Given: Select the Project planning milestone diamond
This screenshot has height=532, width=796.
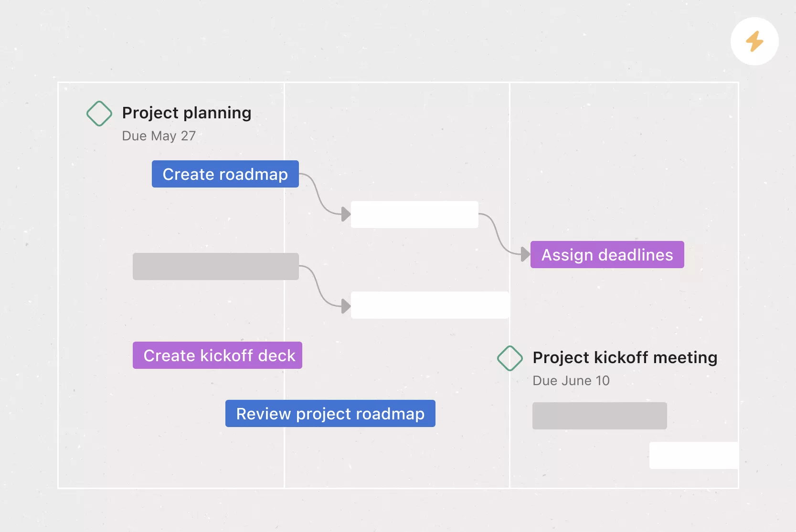Looking at the screenshot, I should [x=99, y=114].
